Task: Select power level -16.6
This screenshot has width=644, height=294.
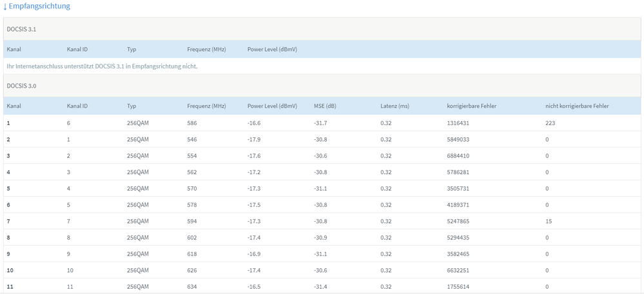Action: [254, 122]
